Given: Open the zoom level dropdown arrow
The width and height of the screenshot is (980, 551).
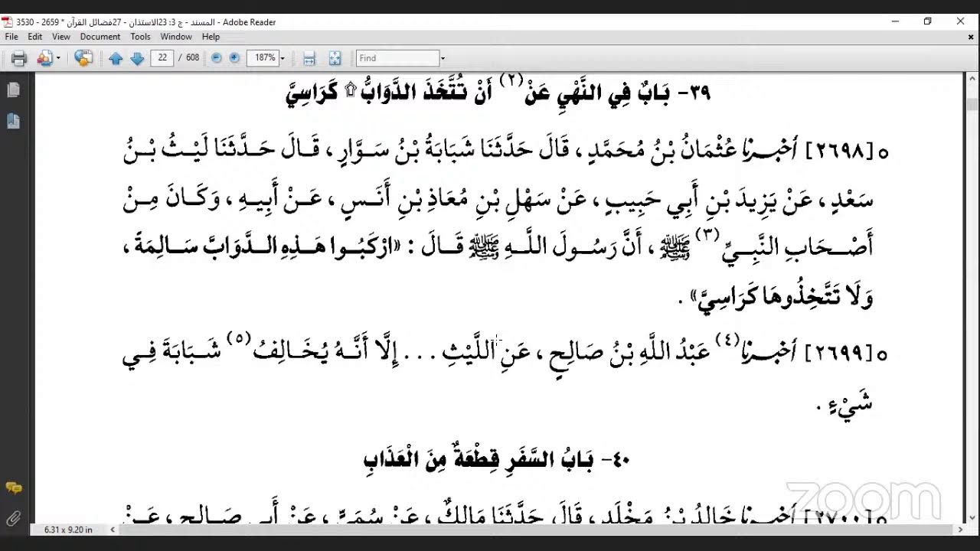Looking at the screenshot, I should [283, 58].
